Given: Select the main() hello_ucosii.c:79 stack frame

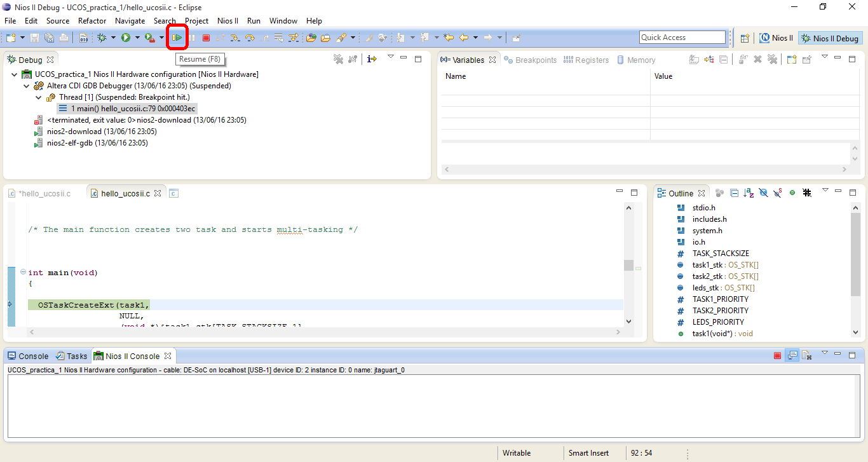Looking at the screenshot, I should coord(127,109).
